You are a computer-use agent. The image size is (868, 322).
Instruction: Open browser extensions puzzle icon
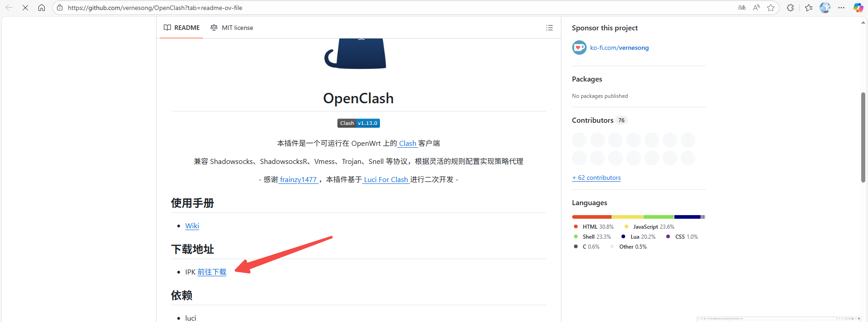[x=790, y=8]
